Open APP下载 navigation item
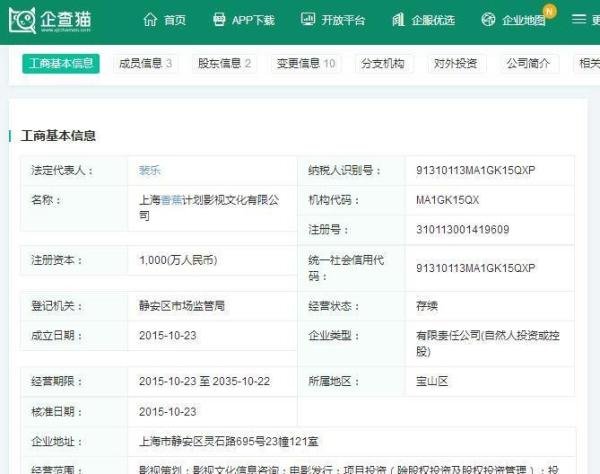This screenshot has width=600, height=474. click(253, 20)
